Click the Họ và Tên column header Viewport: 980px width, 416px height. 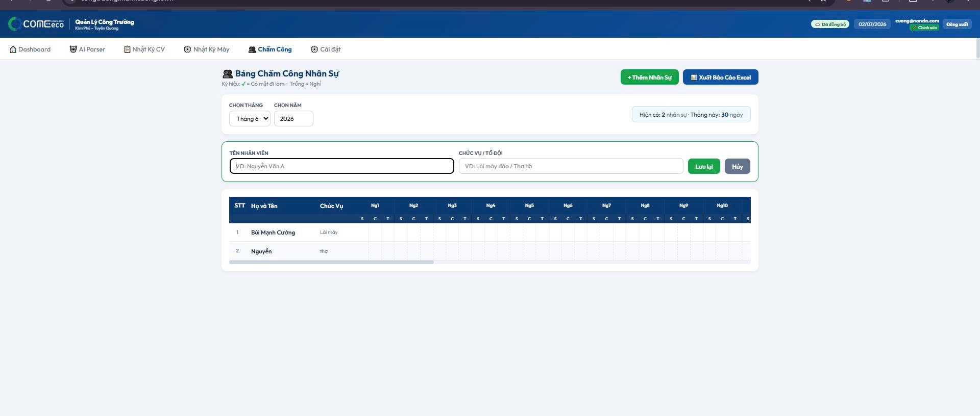[264, 206]
